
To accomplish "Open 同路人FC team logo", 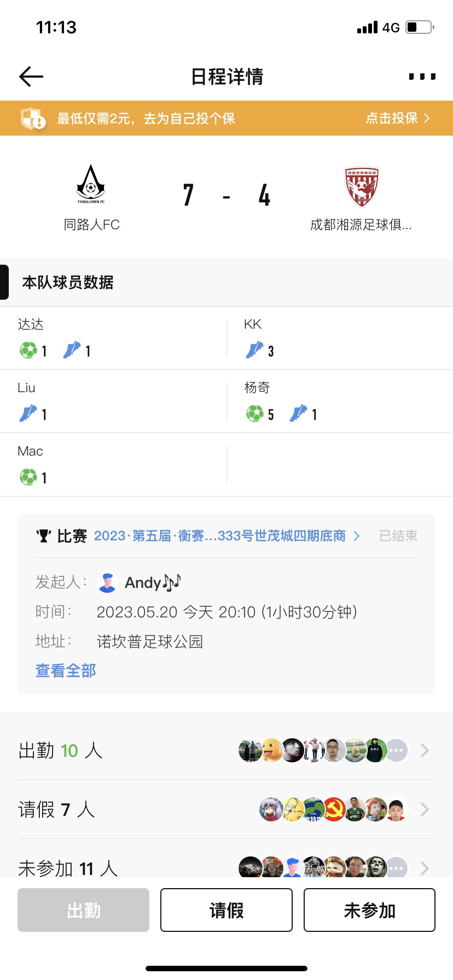I will click(91, 186).
